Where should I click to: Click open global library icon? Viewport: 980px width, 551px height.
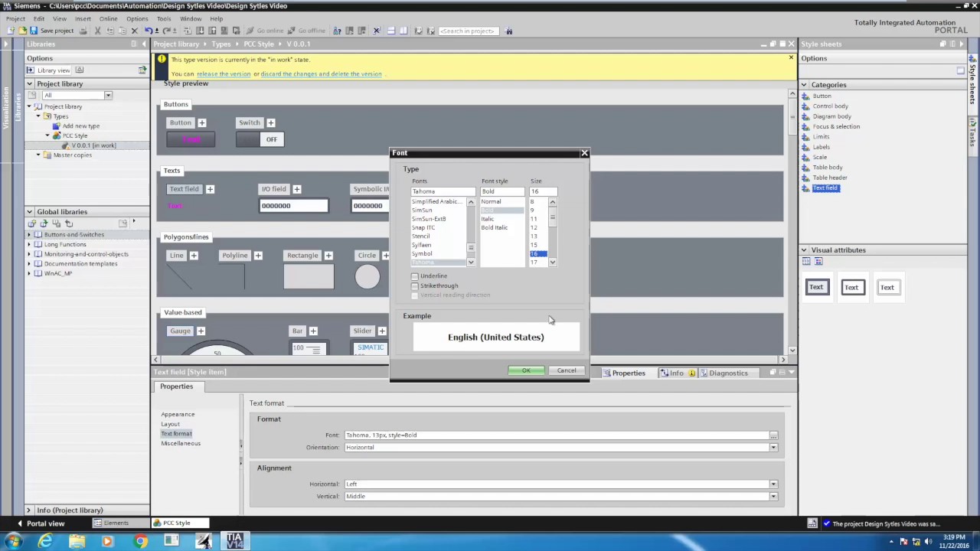point(44,223)
